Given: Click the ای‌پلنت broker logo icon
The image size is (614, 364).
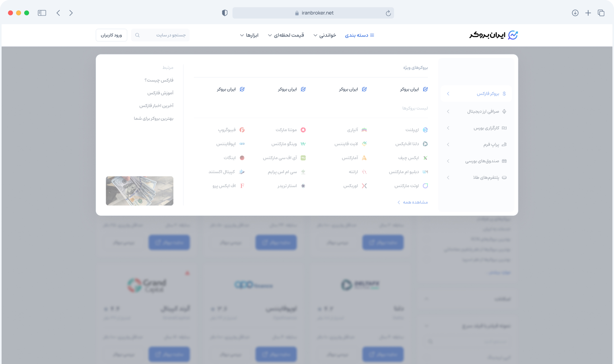Looking at the screenshot, I should (x=425, y=130).
